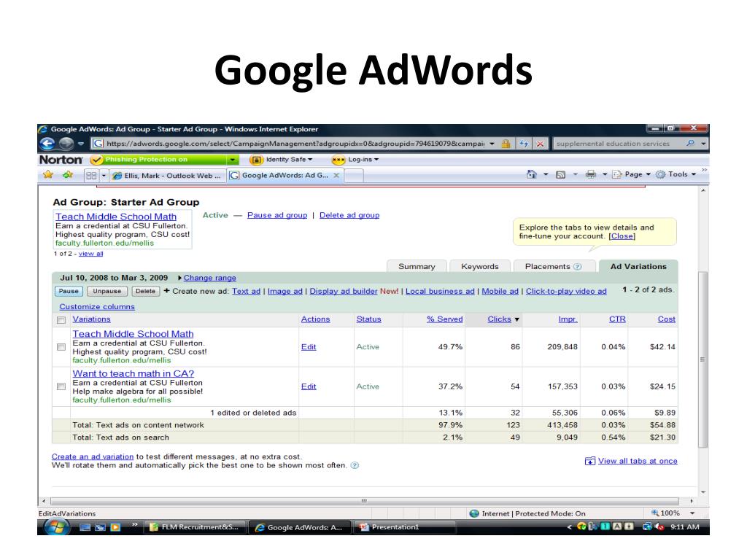Screen dimensions: 747x560
Task: Click the media player quick launch icon
Action: click(115, 527)
